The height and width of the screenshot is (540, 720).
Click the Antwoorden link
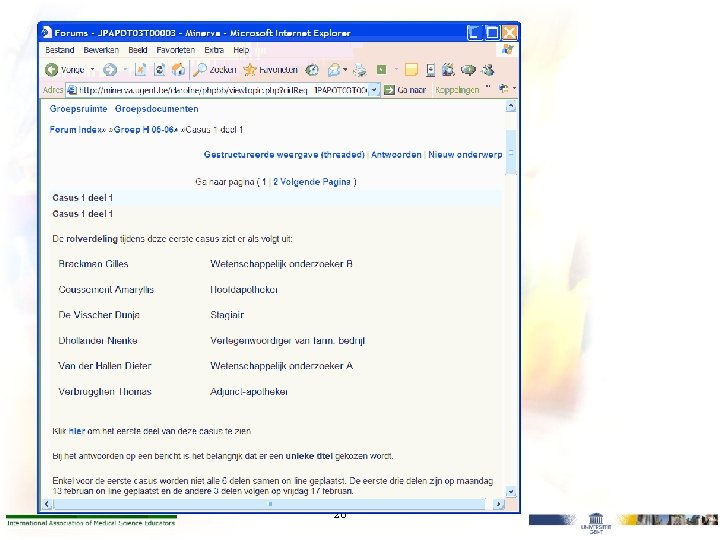[396, 155]
